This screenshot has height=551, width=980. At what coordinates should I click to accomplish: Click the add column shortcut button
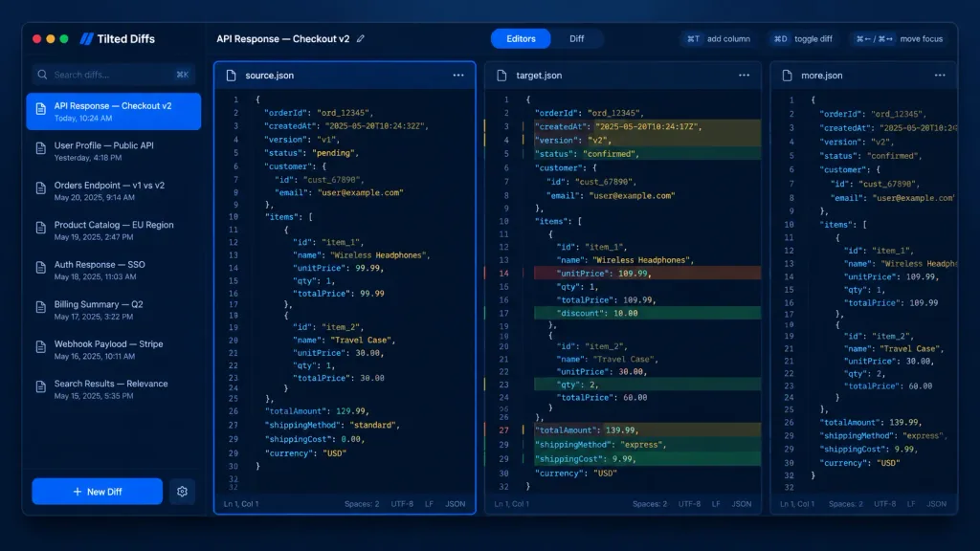tap(718, 38)
